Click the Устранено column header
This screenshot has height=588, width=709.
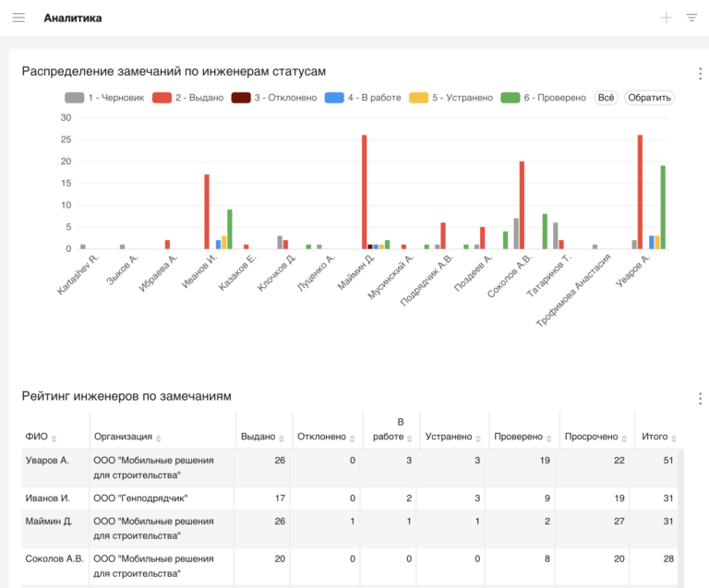(448, 437)
